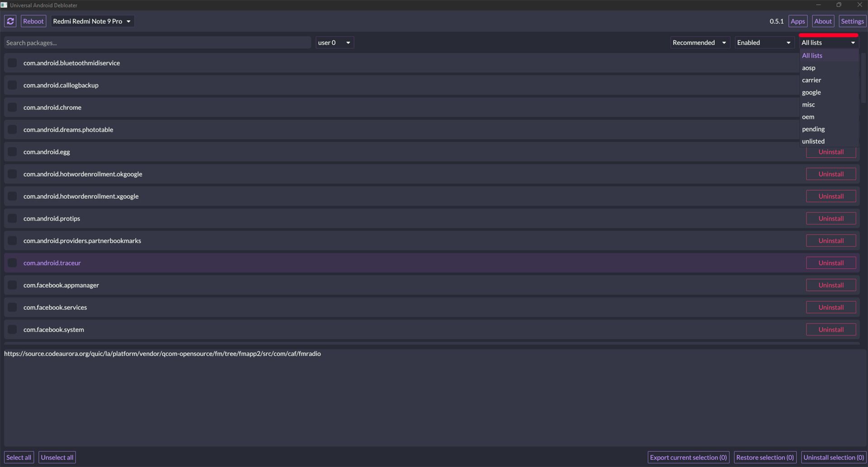
Task: Select the pending list option
Action: pyautogui.click(x=829, y=129)
